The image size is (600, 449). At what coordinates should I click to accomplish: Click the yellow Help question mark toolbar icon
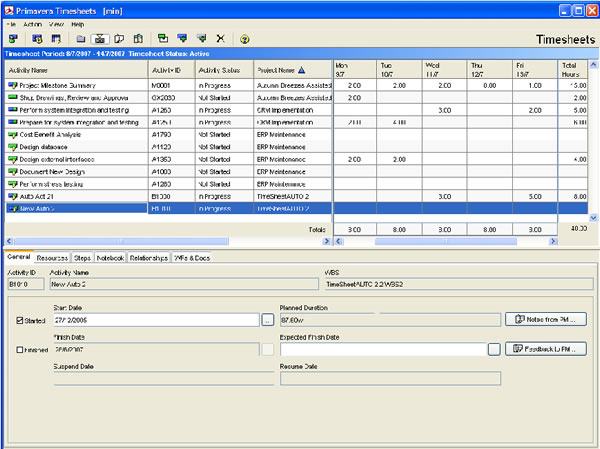[245, 38]
